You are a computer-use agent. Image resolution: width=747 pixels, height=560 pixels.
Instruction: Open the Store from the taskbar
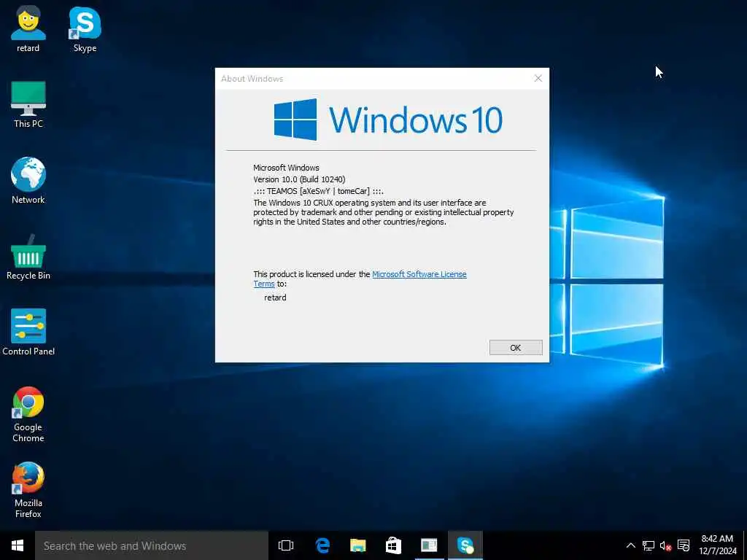[393, 545]
